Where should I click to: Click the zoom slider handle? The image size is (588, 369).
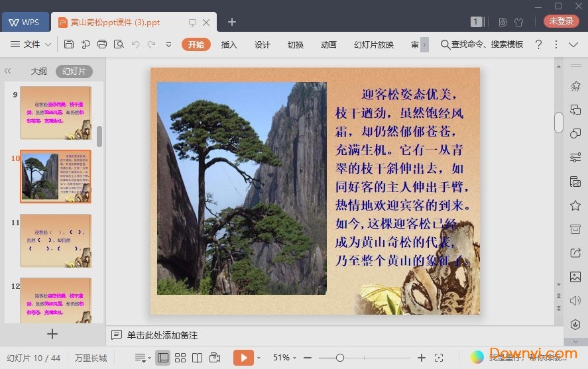pos(339,358)
